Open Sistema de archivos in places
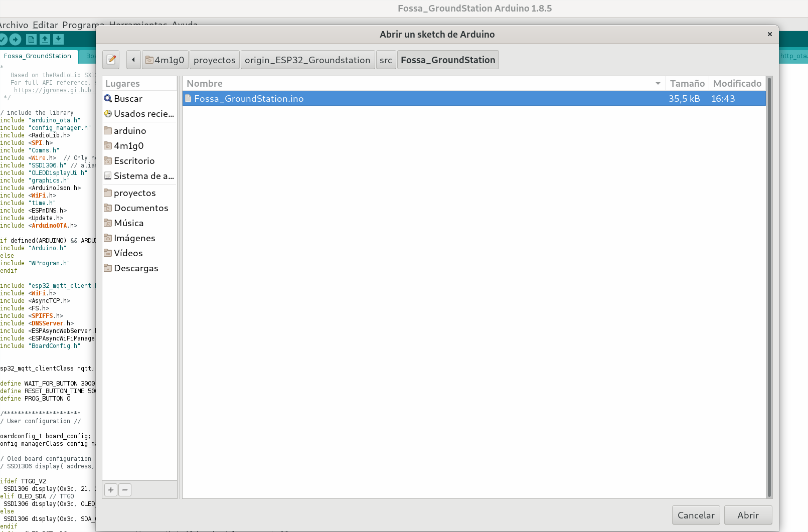The height and width of the screenshot is (532, 808). click(x=139, y=176)
